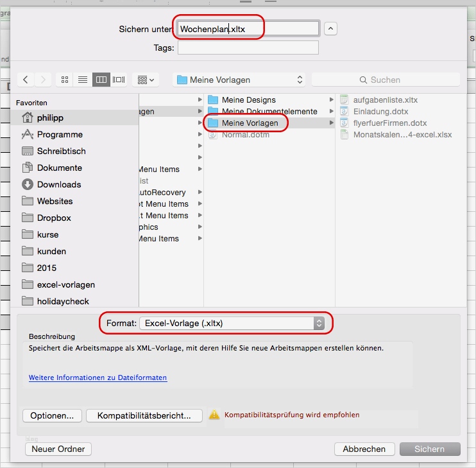Open the Meine Vorlagen location popup
This screenshot has height=468, width=476.
pos(239,80)
